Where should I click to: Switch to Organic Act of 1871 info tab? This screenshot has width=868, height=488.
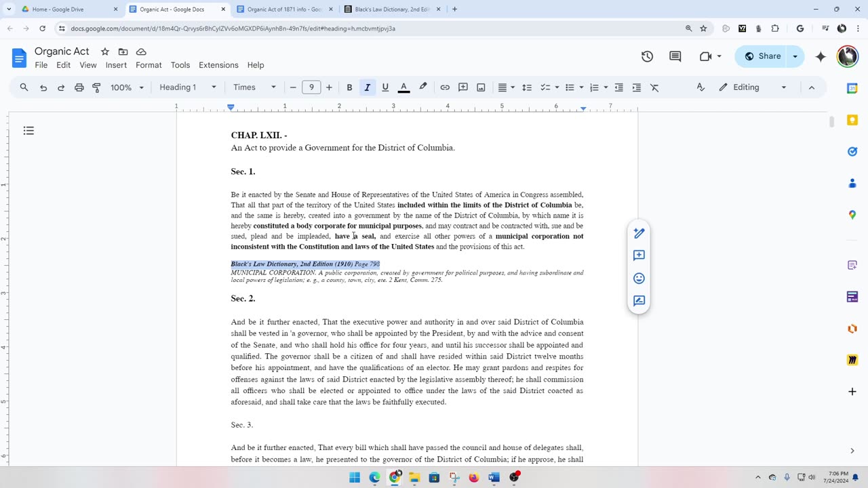tap(285, 9)
